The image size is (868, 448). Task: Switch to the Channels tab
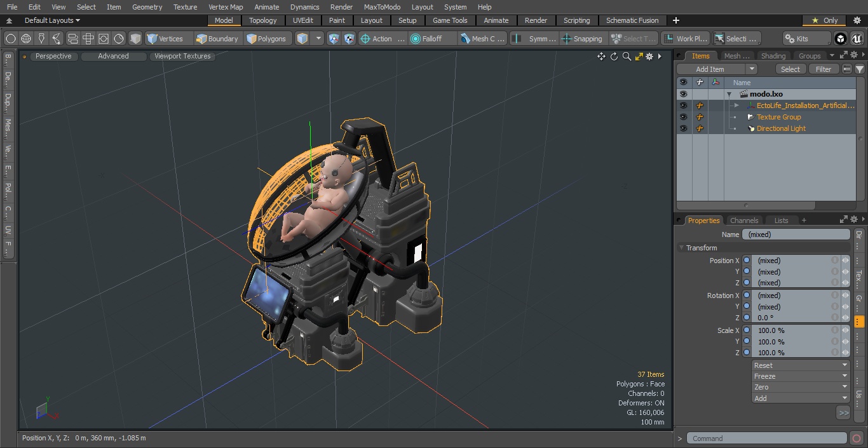[x=744, y=221]
